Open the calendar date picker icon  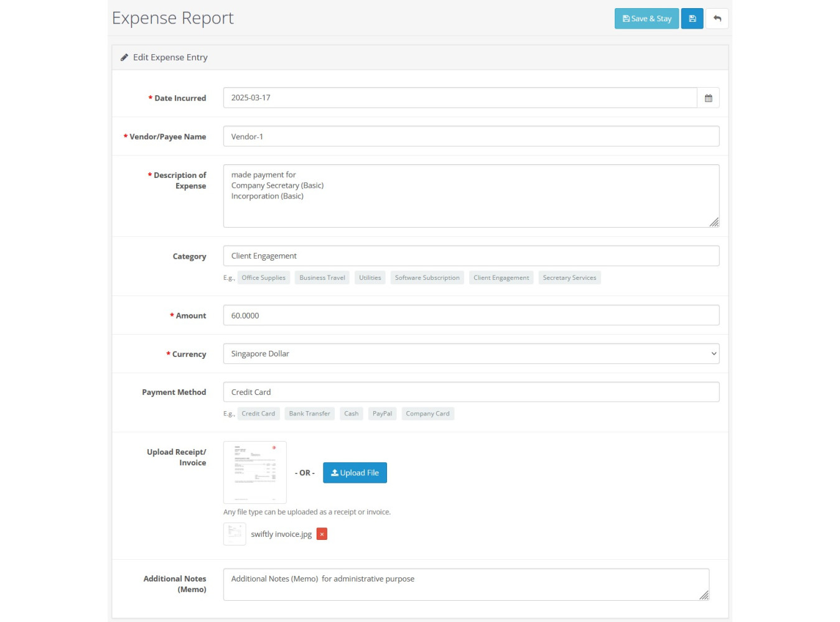pos(708,98)
